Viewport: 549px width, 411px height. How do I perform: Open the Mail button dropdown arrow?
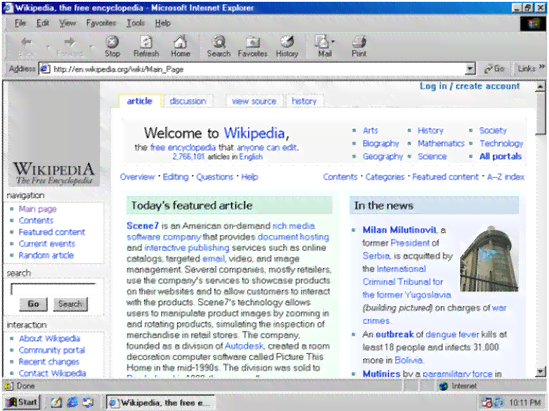(333, 42)
